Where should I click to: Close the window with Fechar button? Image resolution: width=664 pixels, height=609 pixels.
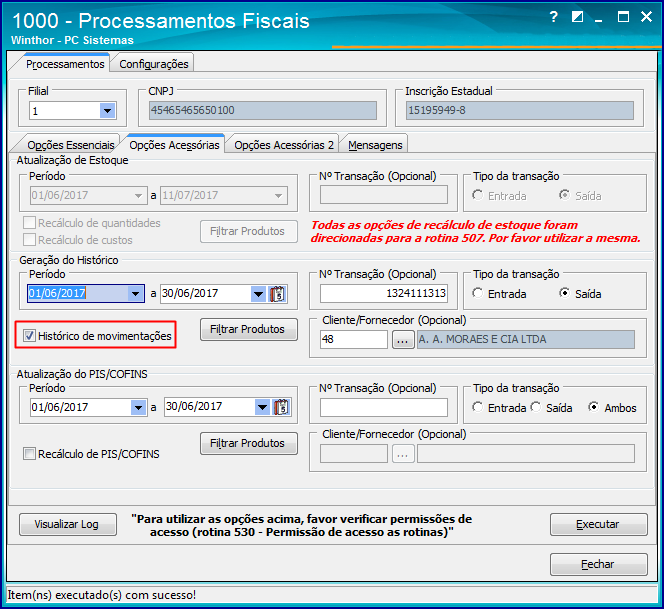point(598,564)
